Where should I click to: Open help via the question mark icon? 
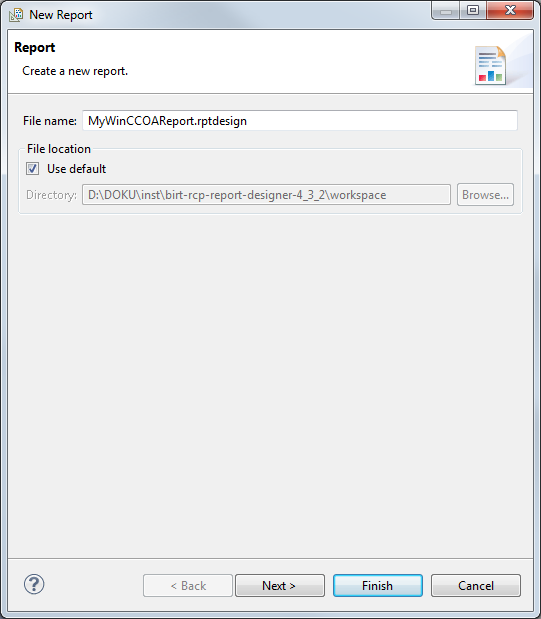(x=34, y=584)
